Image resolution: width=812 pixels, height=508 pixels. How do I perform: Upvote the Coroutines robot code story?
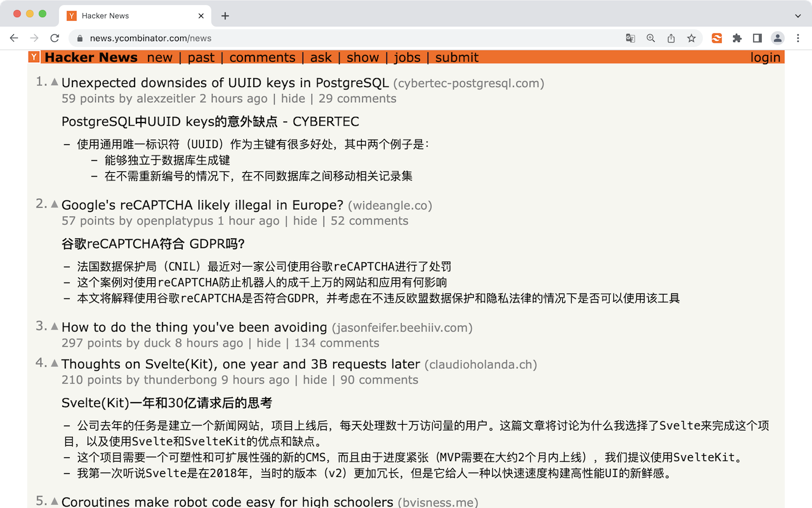55,501
